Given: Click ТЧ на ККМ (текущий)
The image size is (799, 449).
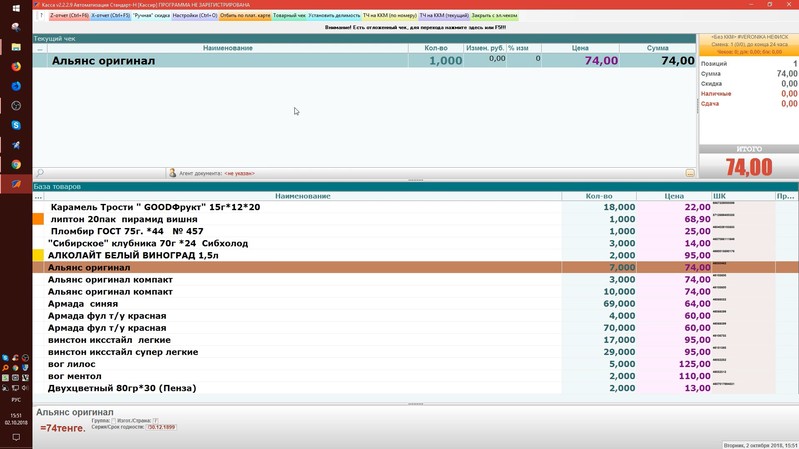Looking at the screenshot, I should pyautogui.click(x=444, y=16).
